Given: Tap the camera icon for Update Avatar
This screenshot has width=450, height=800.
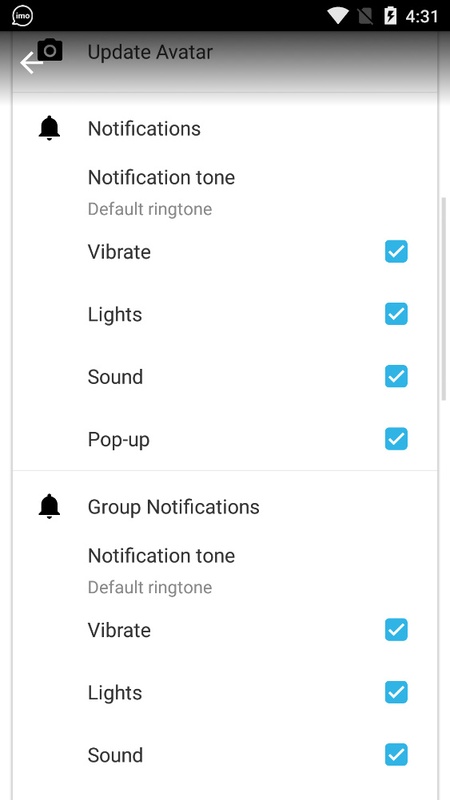Looking at the screenshot, I should pos(50,51).
